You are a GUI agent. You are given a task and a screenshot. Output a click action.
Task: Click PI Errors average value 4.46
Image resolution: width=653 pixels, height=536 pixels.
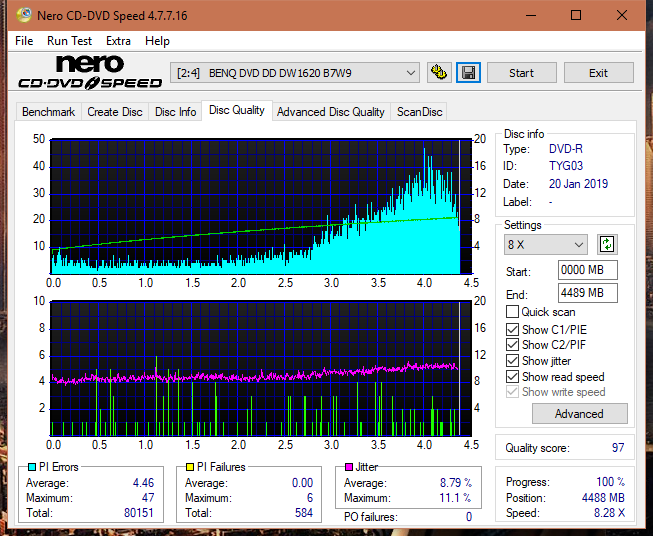[x=143, y=483]
